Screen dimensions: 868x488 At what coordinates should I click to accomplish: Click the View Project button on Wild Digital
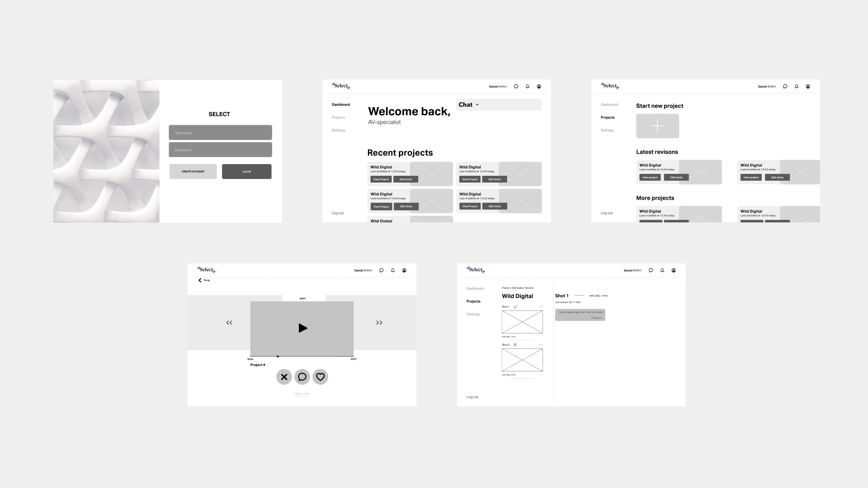pyautogui.click(x=381, y=179)
